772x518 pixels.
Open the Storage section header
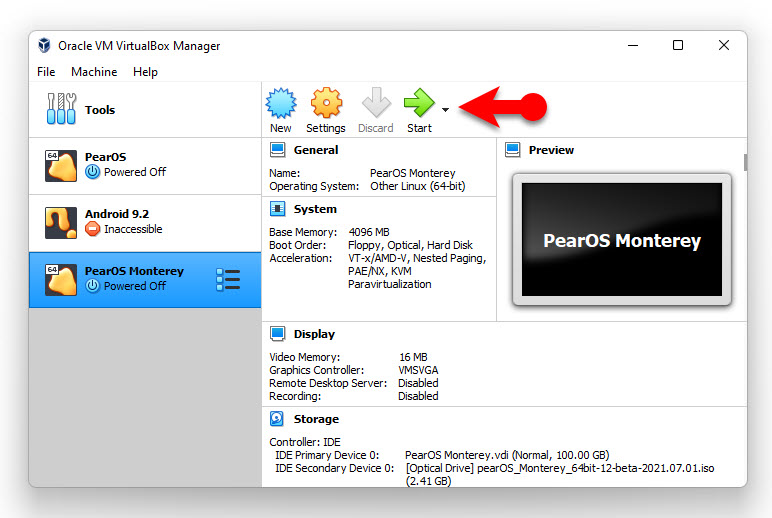pyautogui.click(x=316, y=419)
